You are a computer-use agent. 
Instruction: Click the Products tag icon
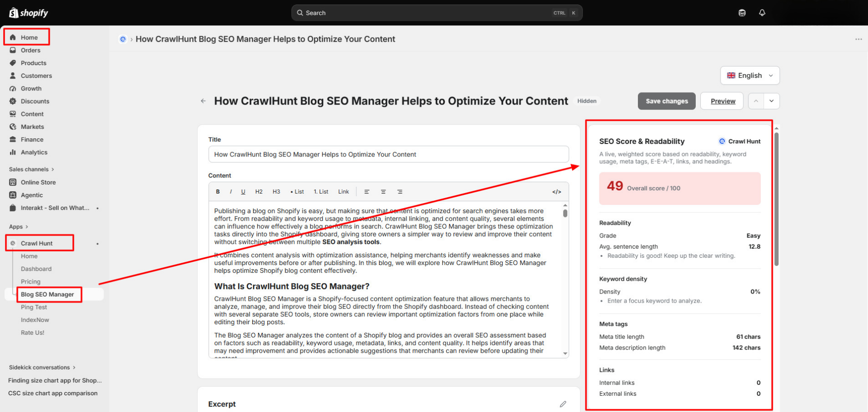point(13,63)
